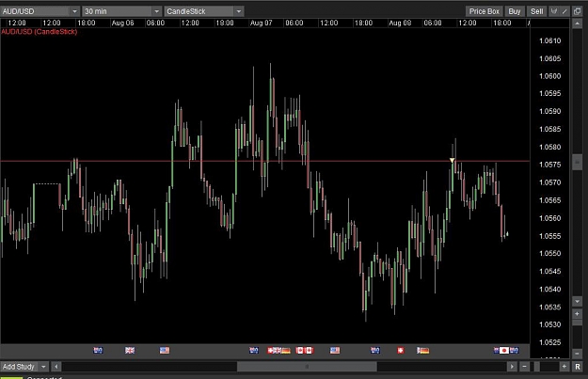Click the detach chart window icon
Viewport: 588px width, 379px height.
point(577,11)
